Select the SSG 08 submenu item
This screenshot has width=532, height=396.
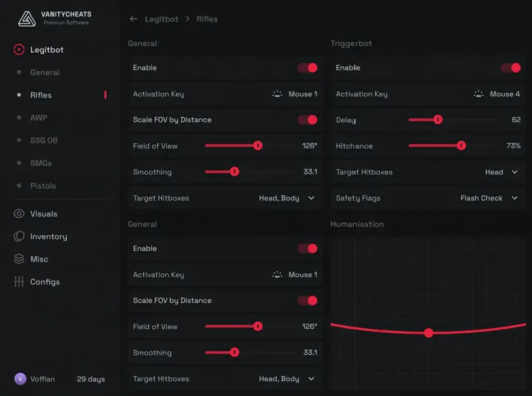coord(44,140)
